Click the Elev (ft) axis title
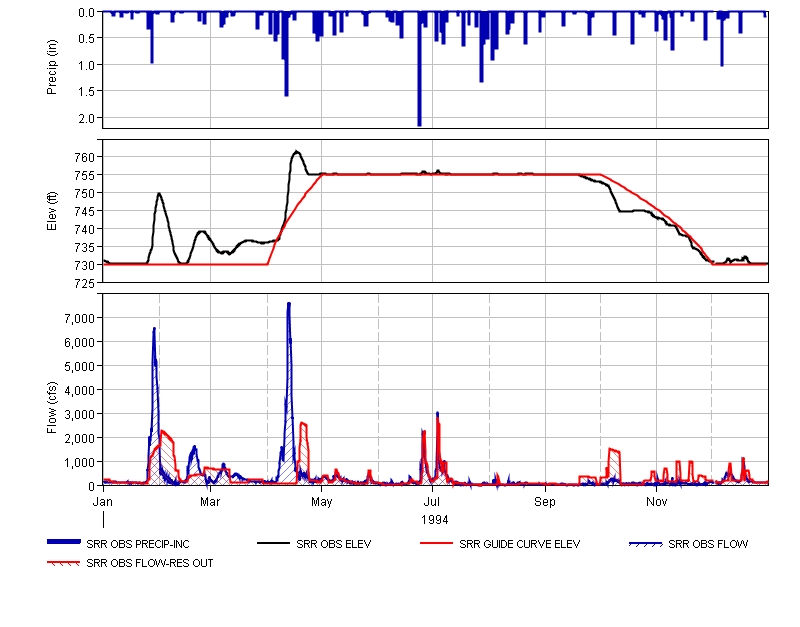 pos(52,211)
